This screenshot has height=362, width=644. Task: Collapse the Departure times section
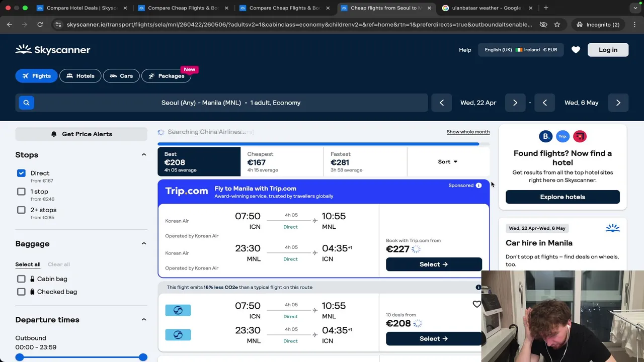[x=143, y=320]
